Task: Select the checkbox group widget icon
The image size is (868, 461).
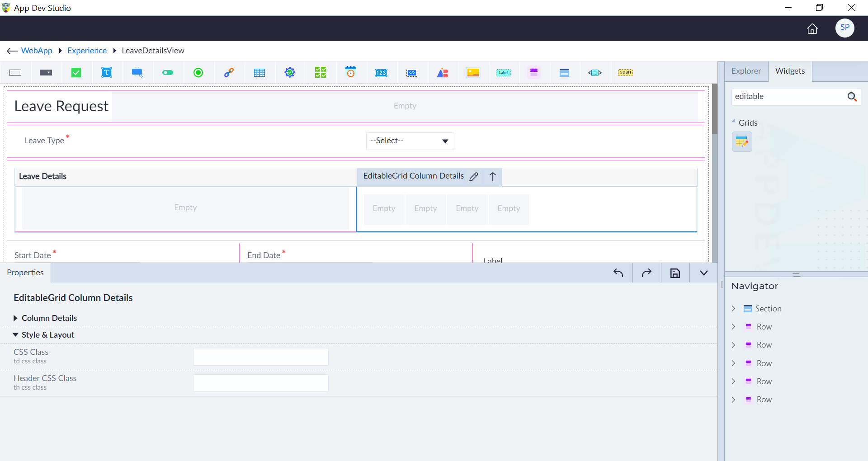Action: click(321, 73)
